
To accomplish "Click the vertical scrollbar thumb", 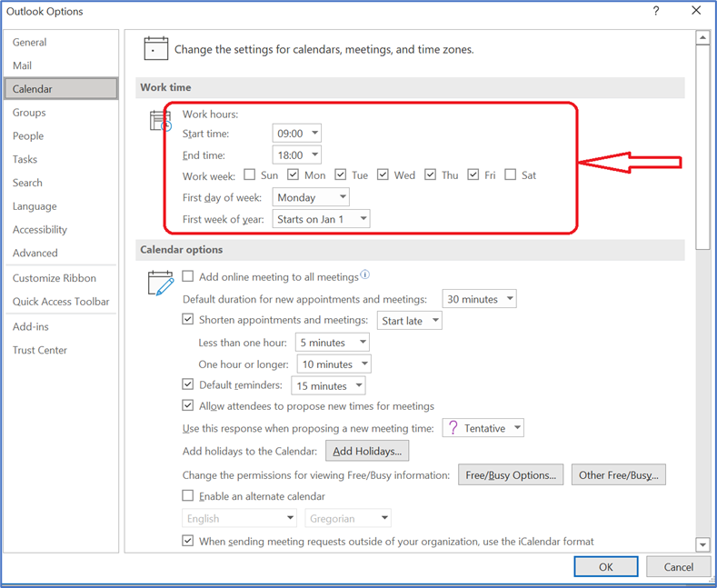I will pos(702,147).
